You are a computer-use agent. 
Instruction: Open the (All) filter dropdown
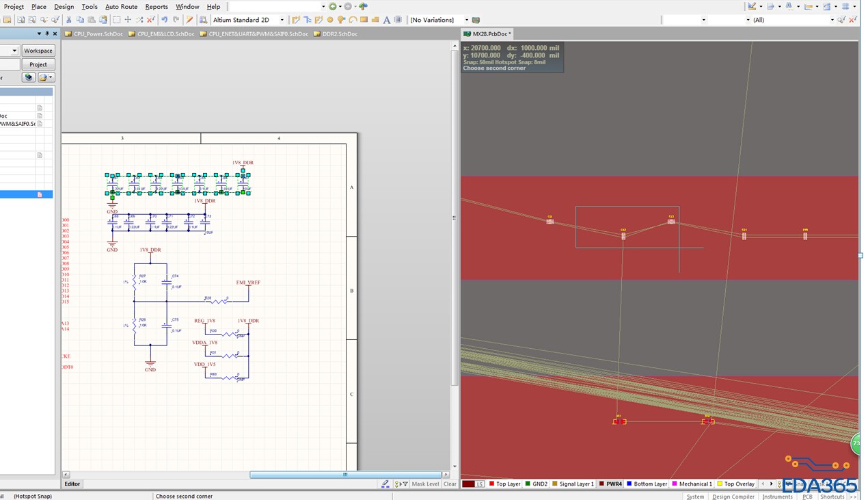[x=832, y=20]
